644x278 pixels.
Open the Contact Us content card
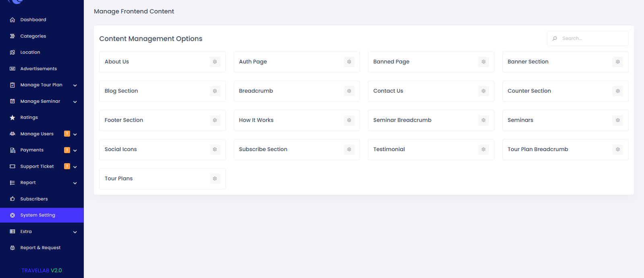[x=423, y=91]
